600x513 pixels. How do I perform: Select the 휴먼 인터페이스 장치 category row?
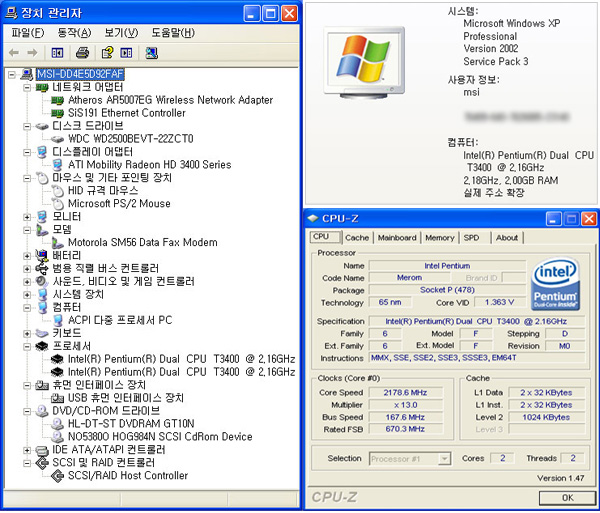pos(99,385)
